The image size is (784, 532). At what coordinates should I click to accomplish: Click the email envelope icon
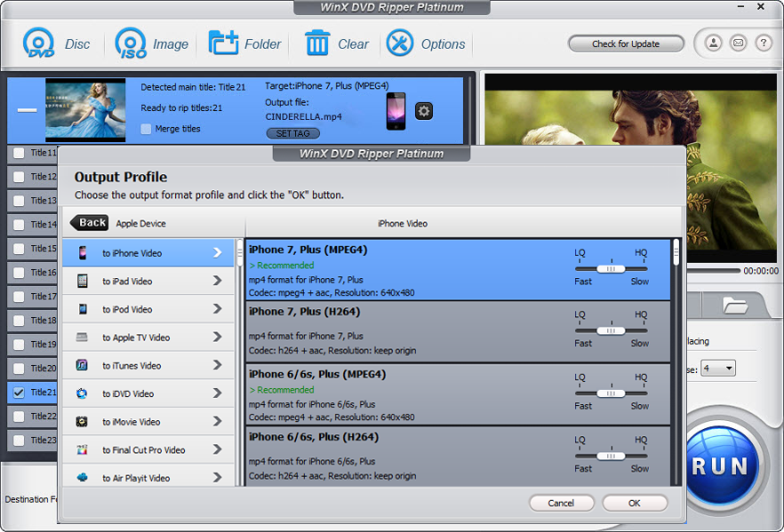[738, 43]
